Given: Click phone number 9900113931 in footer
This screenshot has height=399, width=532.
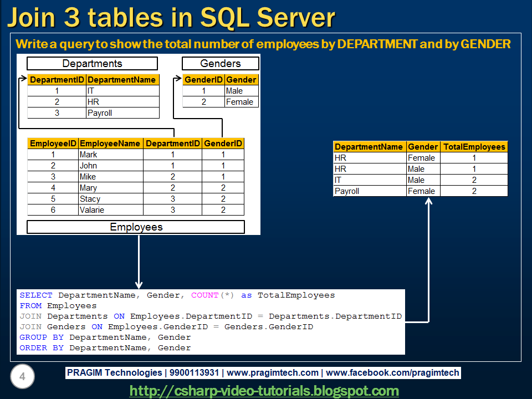Looking at the screenshot, I should point(194,373).
